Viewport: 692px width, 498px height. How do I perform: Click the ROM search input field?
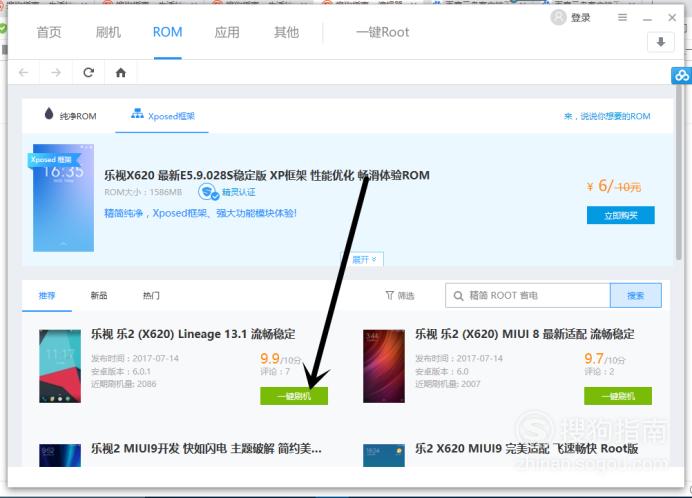[x=528, y=295]
